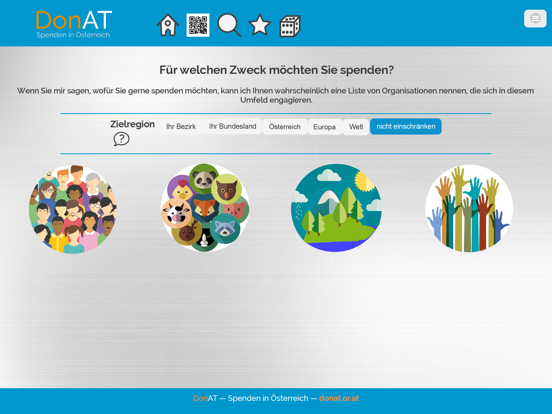Choose the animals donation category

coord(205,208)
